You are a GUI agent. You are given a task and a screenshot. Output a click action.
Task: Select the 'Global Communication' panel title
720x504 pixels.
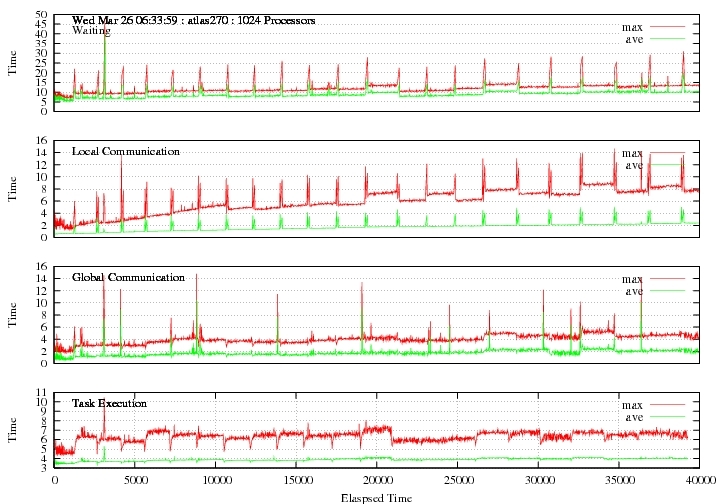coord(129,277)
